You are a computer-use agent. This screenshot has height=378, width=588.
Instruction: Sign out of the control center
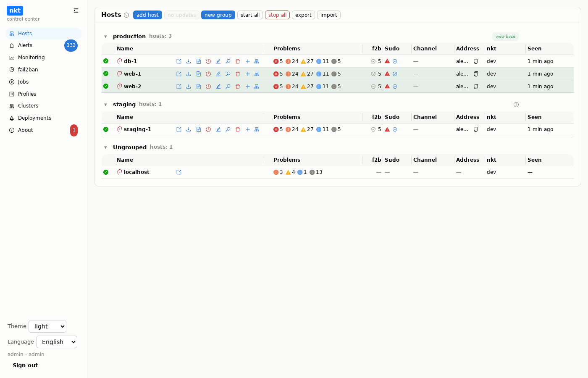pos(25,365)
